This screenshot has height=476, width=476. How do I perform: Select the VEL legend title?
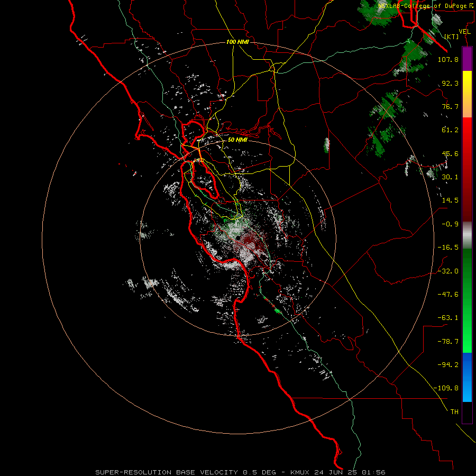point(464,32)
